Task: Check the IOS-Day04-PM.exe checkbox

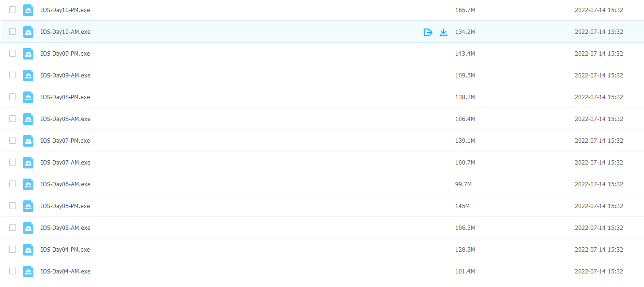Action: 13,249
